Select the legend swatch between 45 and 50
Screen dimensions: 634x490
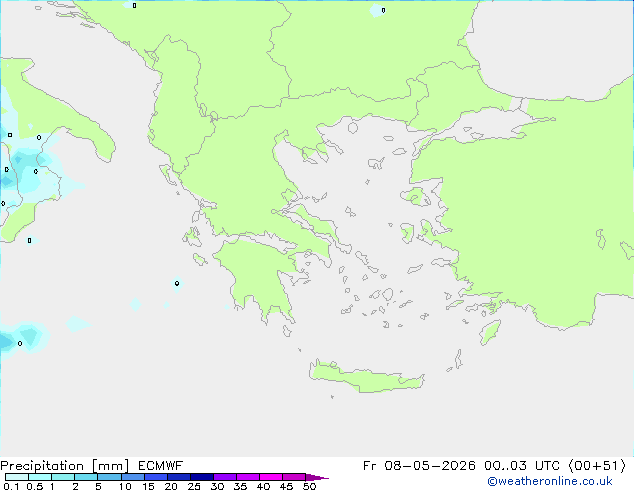(x=294, y=477)
